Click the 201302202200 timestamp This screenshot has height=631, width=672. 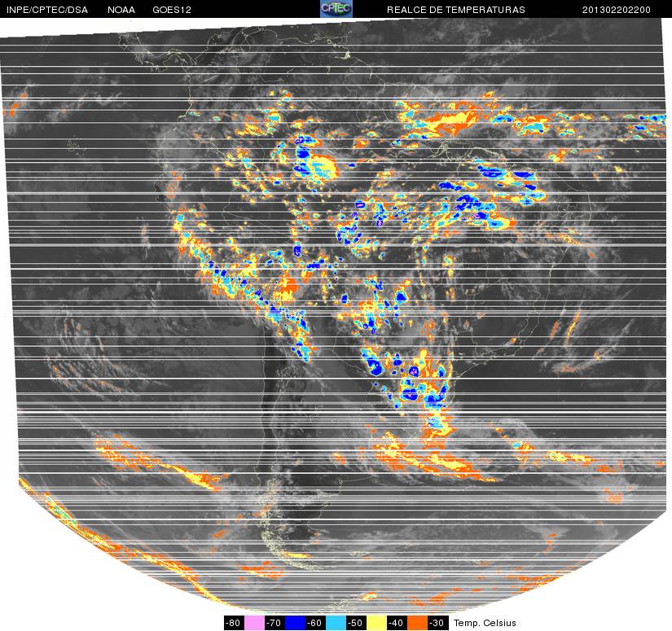coord(617,10)
